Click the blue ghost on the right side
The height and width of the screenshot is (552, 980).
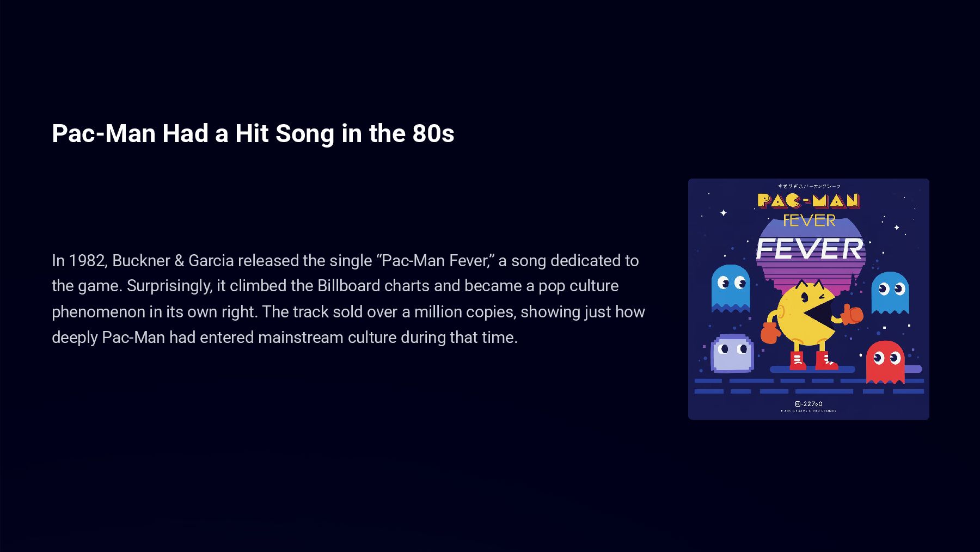coord(890,293)
